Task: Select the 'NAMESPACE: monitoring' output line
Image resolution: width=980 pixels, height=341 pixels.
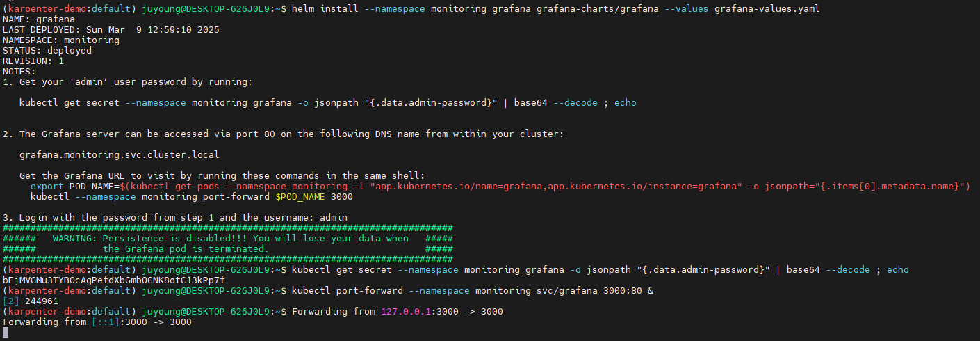Action: point(61,40)
